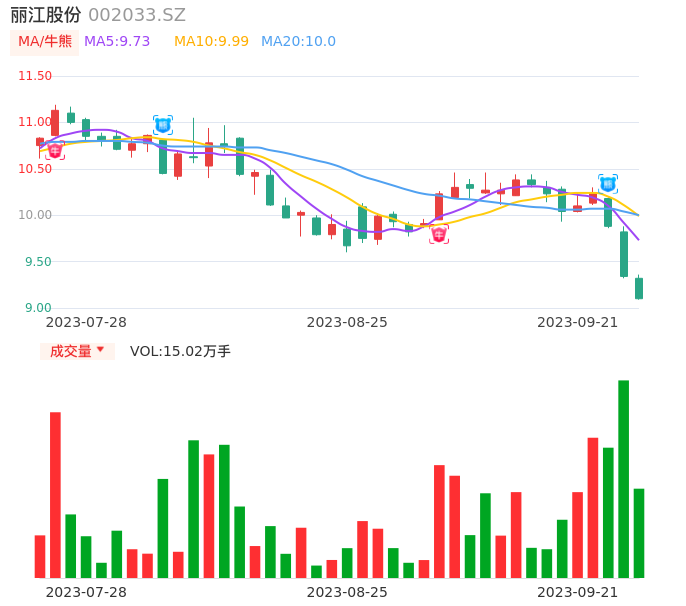Click the 2023-09-21 date label under the volume chart
This screenshot has width=686, height=606.
point(577,592)
